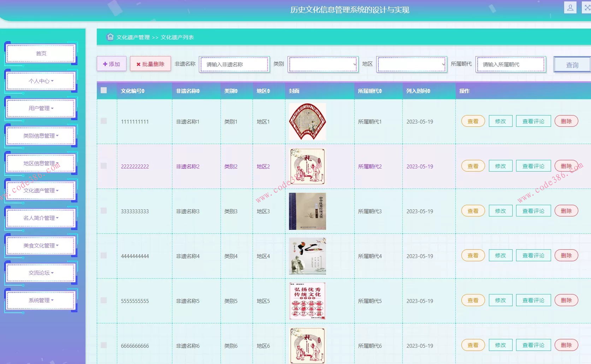Open the 交流论坛 menu in the sidebar
591x364 pixels.
40,273
